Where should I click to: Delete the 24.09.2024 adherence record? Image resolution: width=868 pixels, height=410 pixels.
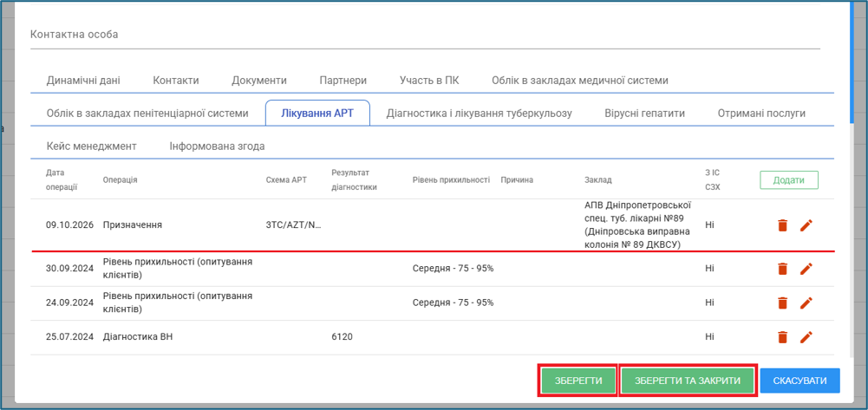782,303
